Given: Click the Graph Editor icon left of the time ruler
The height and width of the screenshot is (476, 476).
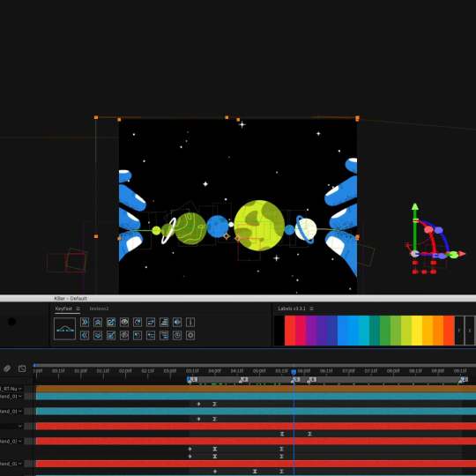Looking at the screenshot, I should click(x=22, y=368).
